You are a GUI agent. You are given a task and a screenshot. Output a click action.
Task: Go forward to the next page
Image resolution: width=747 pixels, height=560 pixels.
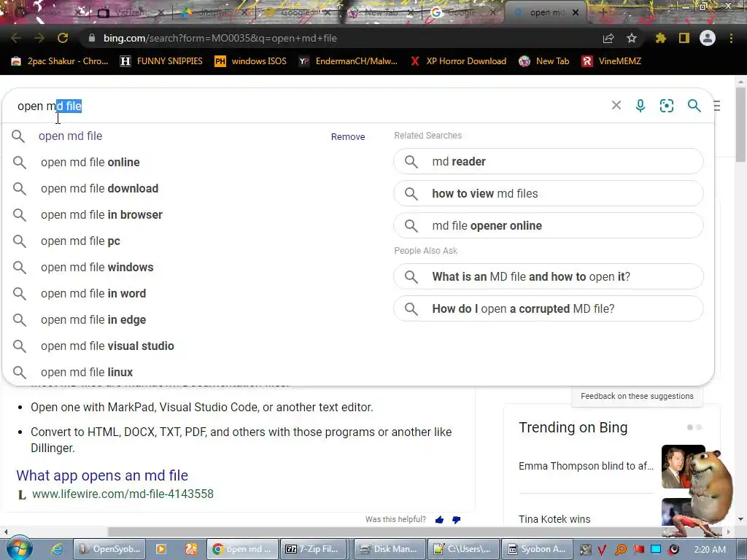pos(39,38)
